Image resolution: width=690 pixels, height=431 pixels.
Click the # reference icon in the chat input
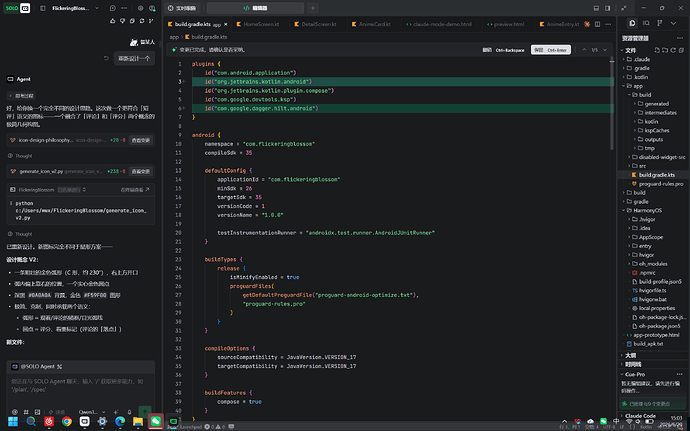point(26,412)
